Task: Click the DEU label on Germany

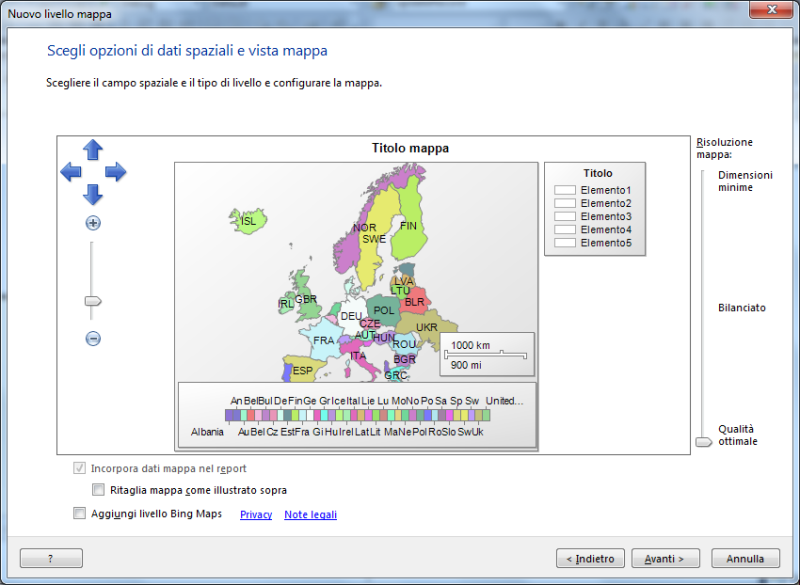Action: point(351,316)
